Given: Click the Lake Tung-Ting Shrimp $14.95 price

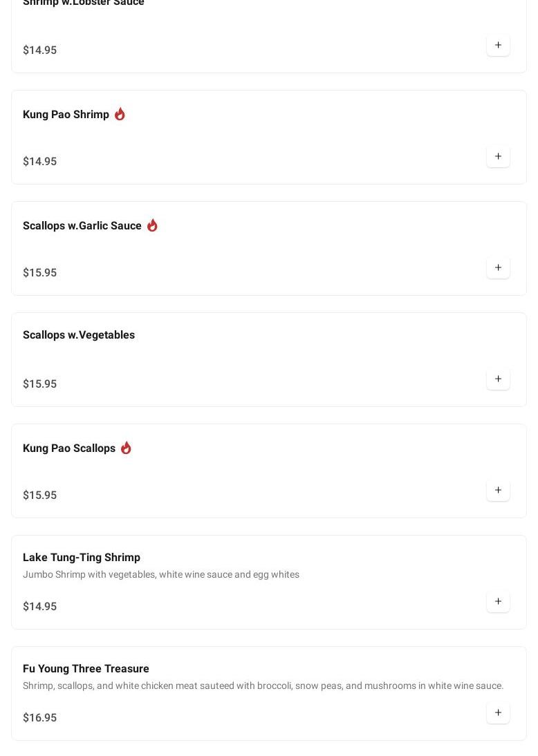Looking at the screenshot, I should point(39,607).
